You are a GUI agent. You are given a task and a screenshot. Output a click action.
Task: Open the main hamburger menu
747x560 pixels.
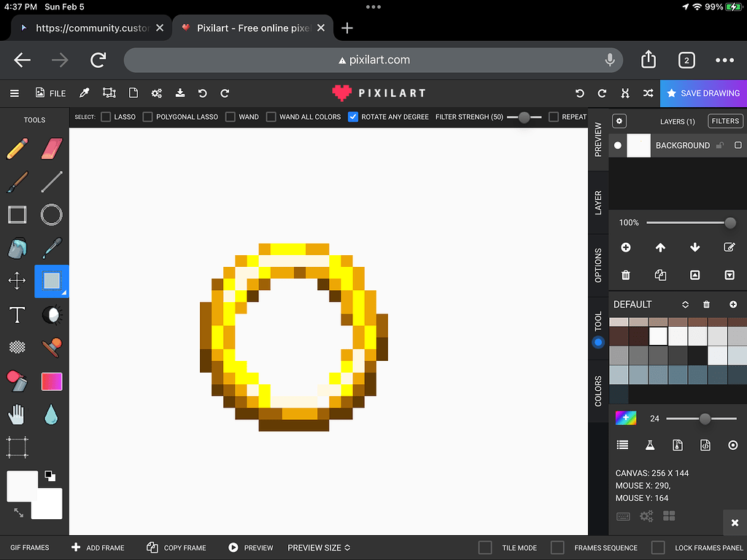pos(15,93)
